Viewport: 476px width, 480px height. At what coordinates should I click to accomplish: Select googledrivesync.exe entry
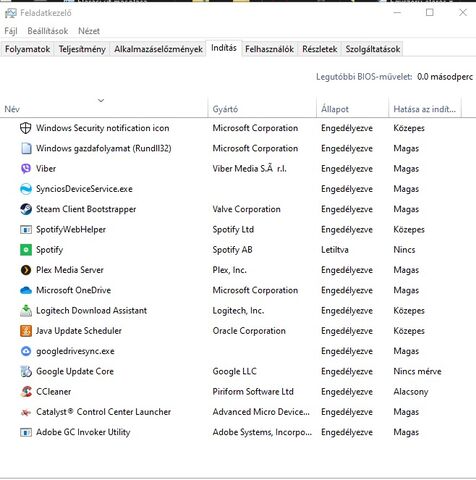coord(75,351)
